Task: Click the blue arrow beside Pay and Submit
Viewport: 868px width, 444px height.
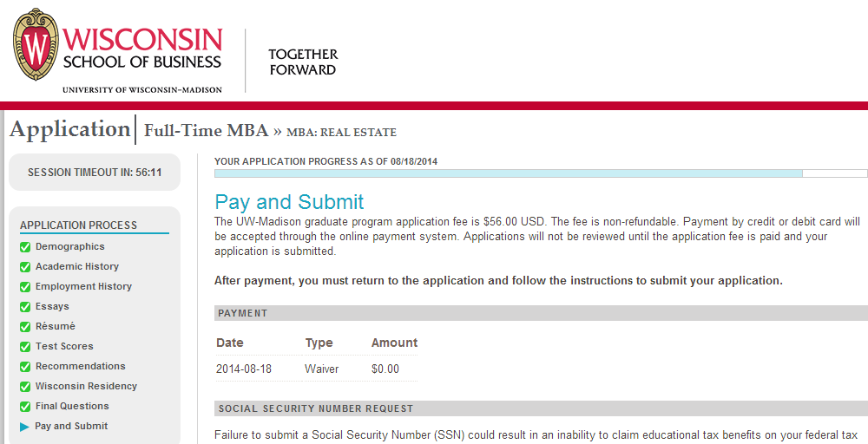Action: 25,427
